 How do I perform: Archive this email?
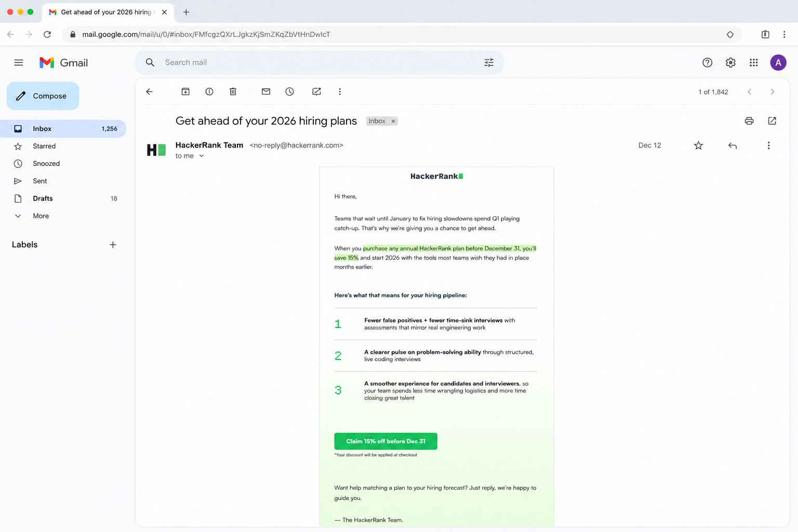click(x=185, y=91)
